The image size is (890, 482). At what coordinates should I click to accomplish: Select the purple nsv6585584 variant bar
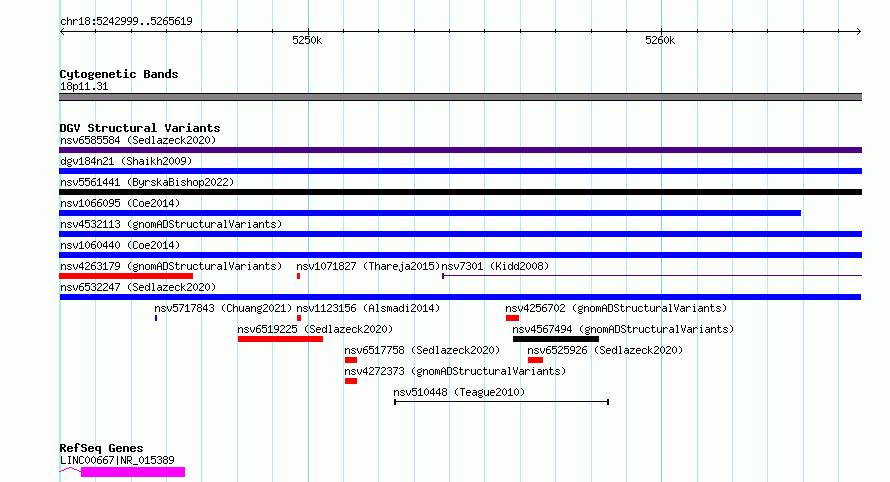pyautogui.click(x=460, y=150)
